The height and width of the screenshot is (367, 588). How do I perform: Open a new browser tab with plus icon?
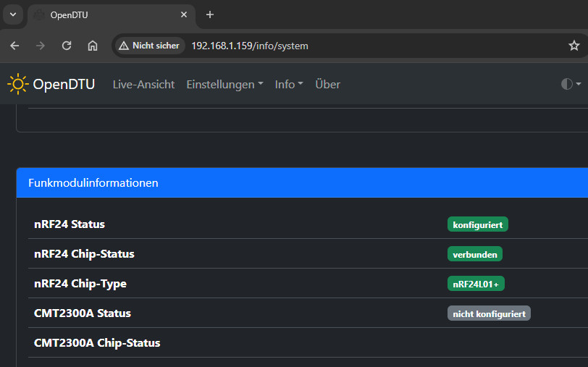210,14
